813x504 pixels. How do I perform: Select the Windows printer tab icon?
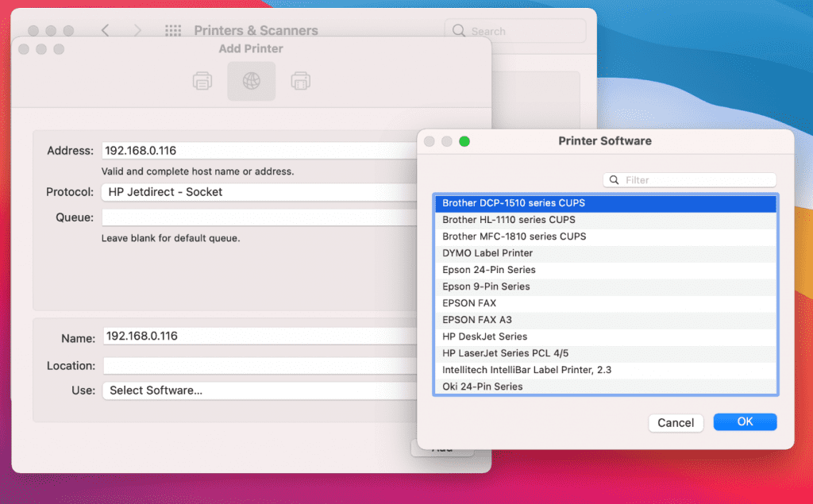point(301,82)
